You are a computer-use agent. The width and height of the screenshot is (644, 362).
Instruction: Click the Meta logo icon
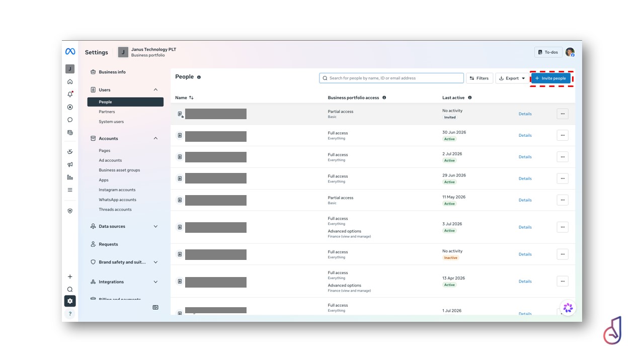70,52
